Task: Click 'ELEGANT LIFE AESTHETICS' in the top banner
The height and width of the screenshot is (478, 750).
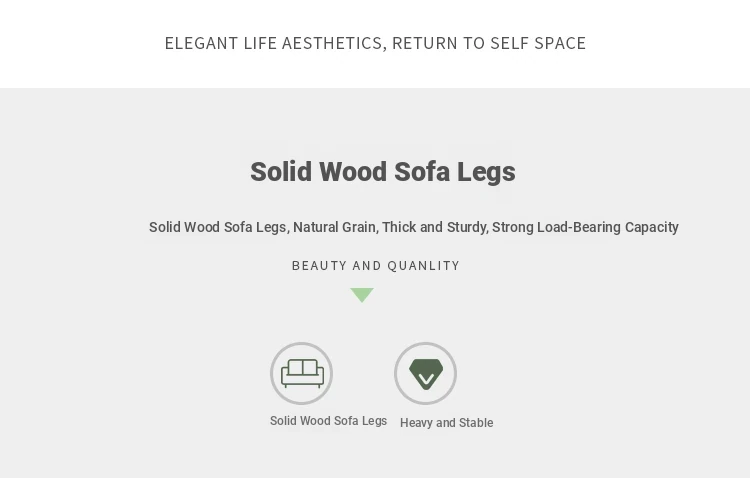Action: coord(274,43)
